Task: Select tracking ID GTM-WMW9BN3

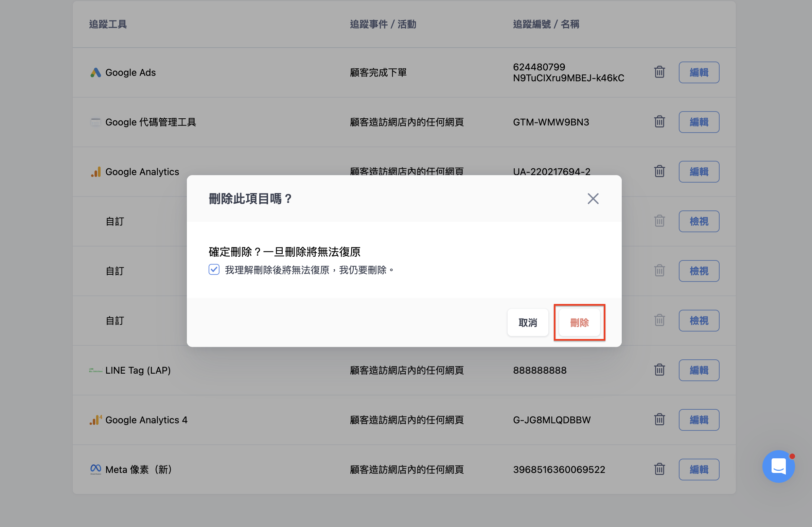Action: 551,122
